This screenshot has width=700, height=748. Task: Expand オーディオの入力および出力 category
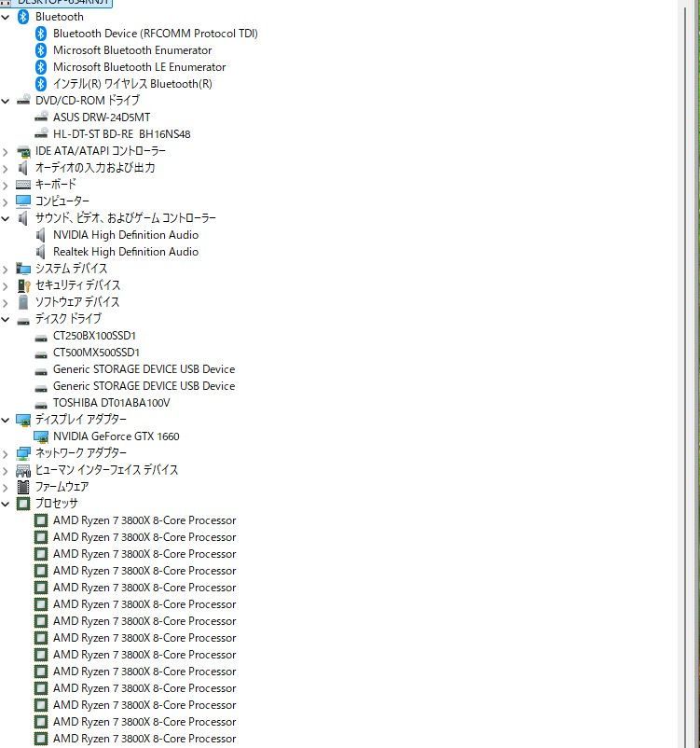coord(6,169)
